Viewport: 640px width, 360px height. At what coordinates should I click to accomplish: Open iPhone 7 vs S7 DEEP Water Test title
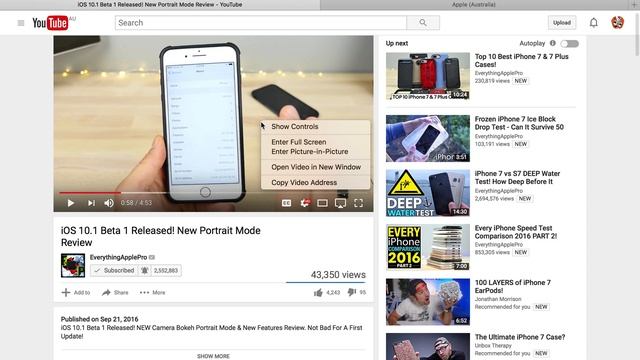pos(518,178)
